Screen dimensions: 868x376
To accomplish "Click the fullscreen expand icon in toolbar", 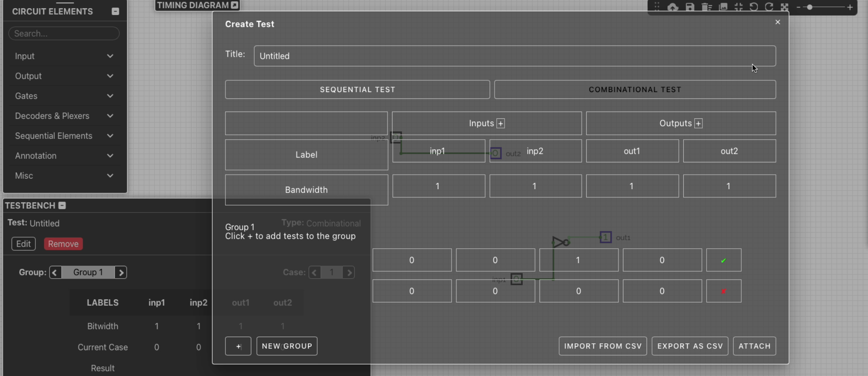I will (785, 7).
